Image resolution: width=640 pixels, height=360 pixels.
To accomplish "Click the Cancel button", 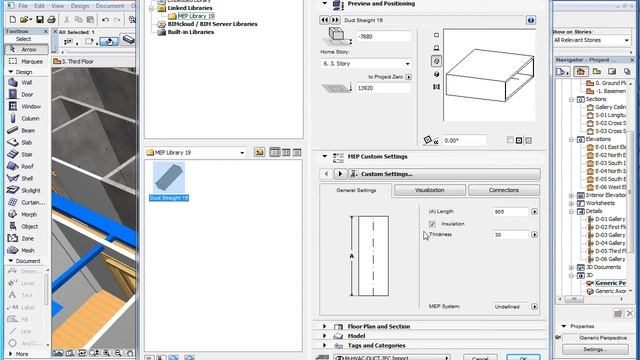I will pos(480,357).
